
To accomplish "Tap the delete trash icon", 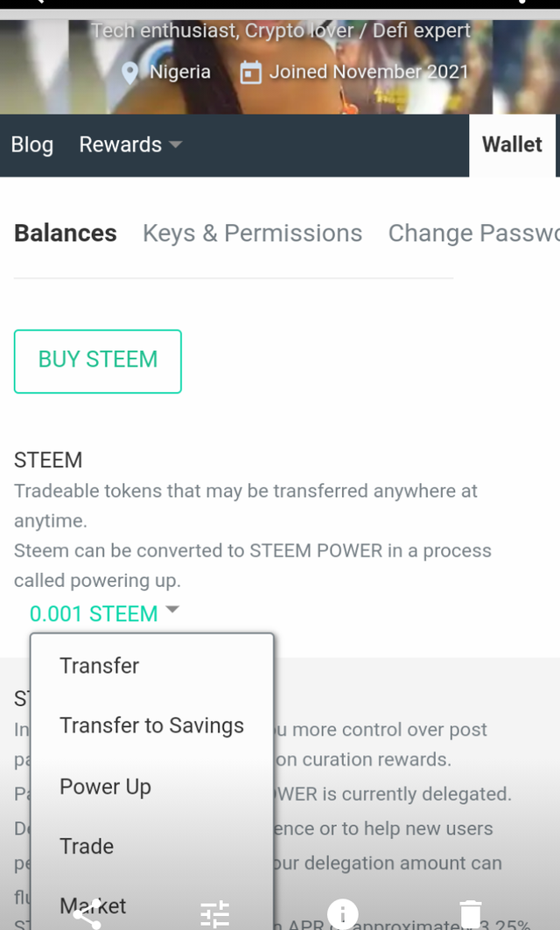I will 470,914.
